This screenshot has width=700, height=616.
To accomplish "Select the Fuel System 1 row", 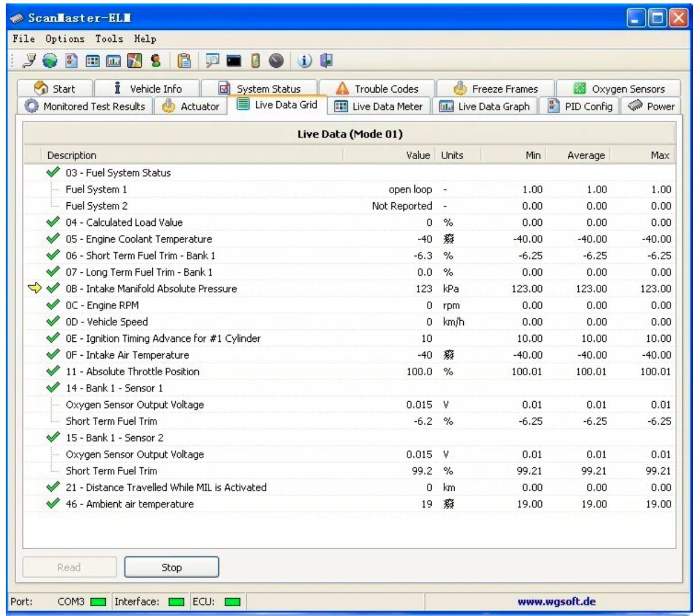I will coord(349,189).
